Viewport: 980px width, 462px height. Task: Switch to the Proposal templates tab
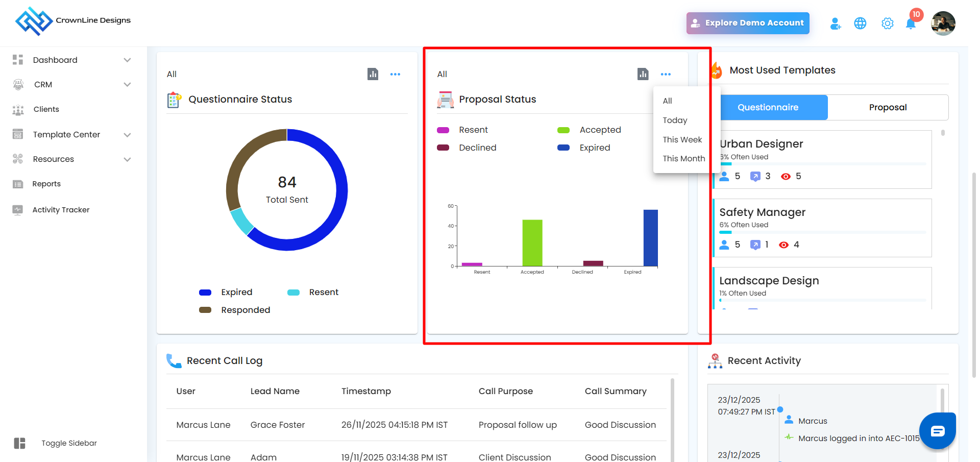pos(888,107)
